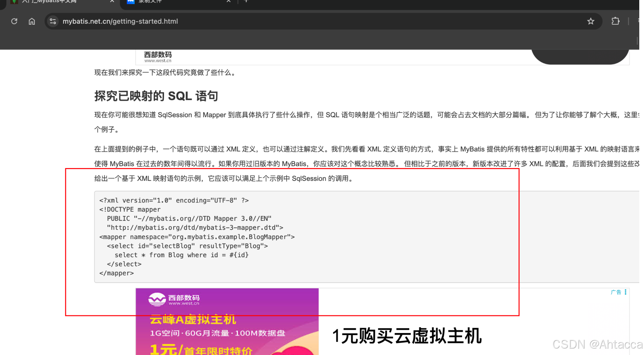Open a new browser tab
The image size is (644, 355).
pos(246,2)
